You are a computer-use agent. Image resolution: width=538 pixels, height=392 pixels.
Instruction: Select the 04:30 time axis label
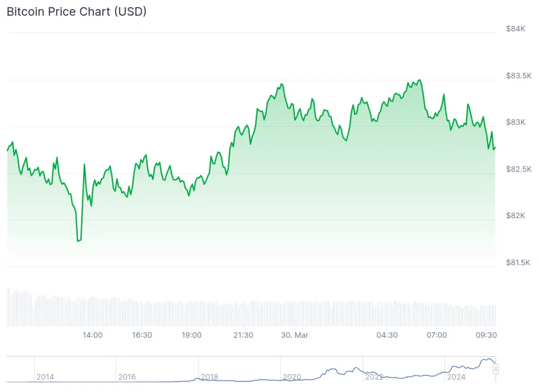coord(387,335)
